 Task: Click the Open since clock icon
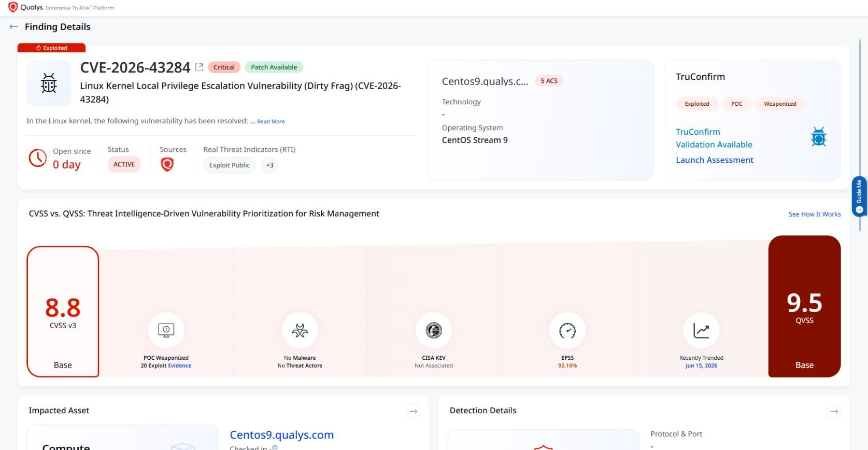[x=38, y=158]
